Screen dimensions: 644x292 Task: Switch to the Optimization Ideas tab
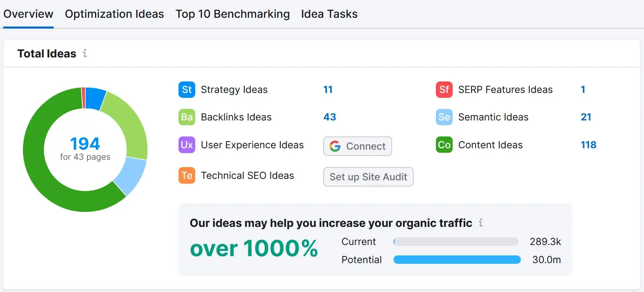(x=114, y=14)
